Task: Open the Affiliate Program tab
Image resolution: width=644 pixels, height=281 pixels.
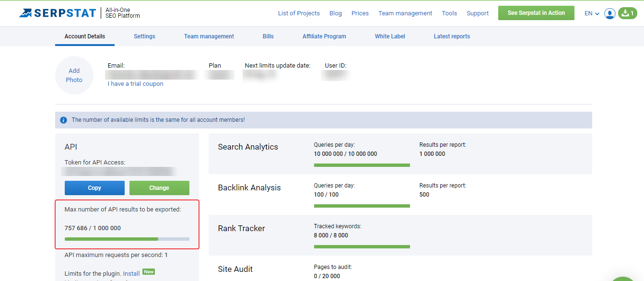Action: click(324, 36)
